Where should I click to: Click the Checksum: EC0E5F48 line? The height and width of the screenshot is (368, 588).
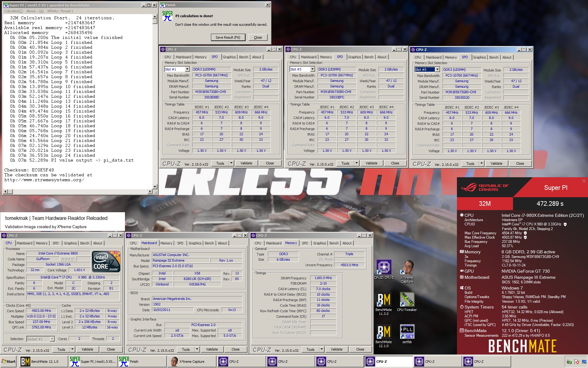[29, 170]
